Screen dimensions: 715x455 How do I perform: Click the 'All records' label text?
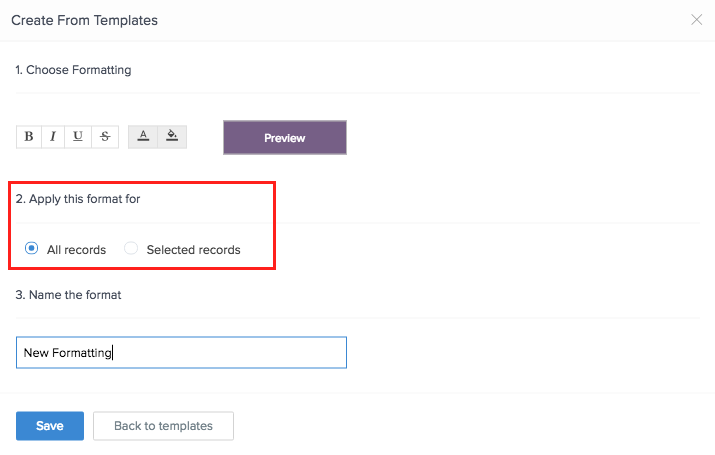click(x=76, y=250)
